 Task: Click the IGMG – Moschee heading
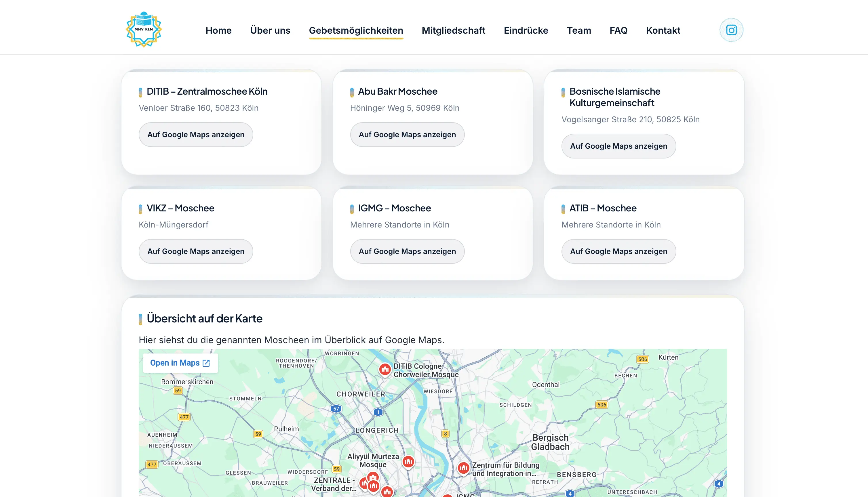pos(394,208)
